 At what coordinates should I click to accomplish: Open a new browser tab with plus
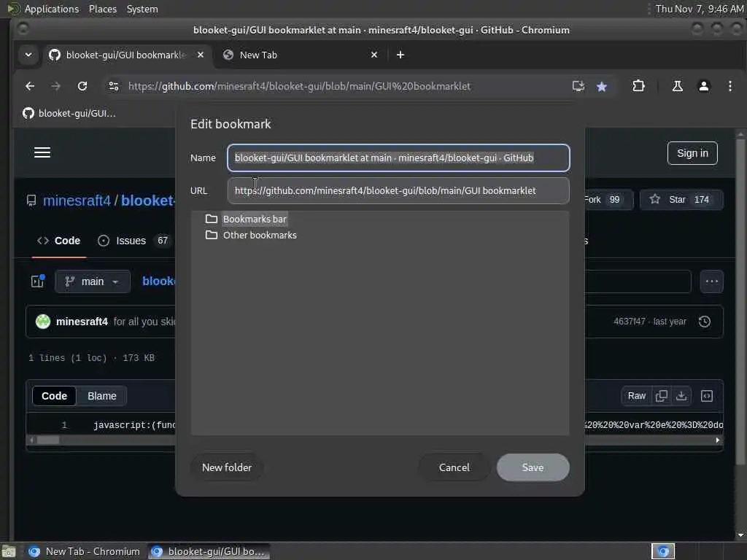point(400,55)
